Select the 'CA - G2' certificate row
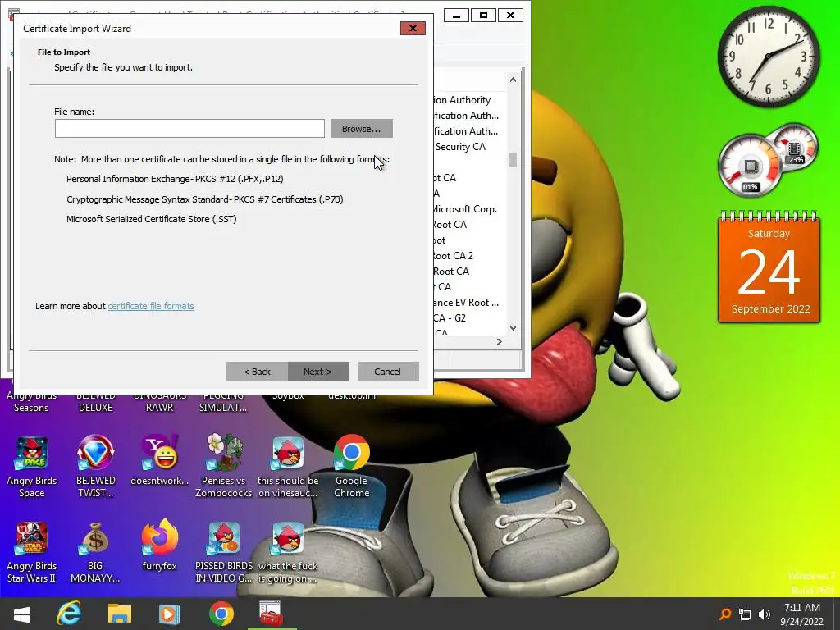 [x=450, y=317]
